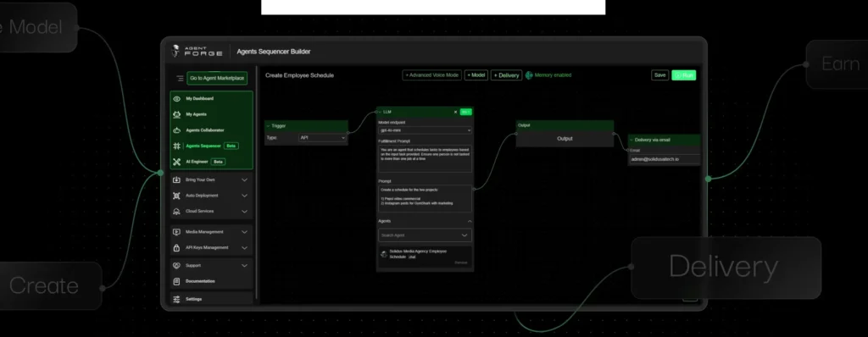Click the Prompt text area

click(426, 199)
